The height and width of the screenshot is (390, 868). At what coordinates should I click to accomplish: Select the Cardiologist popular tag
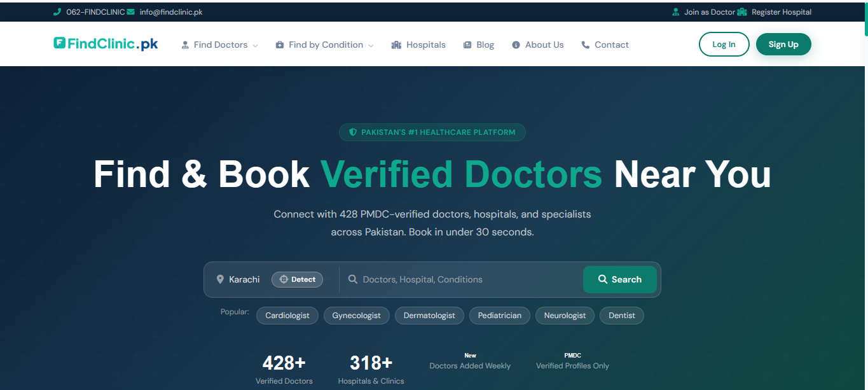pos(287,316)
